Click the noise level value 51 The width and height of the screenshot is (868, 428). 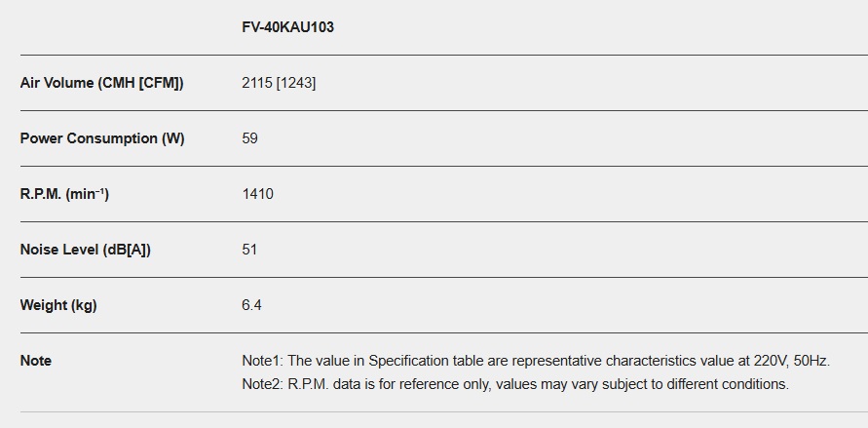click(x=249, y=250)
